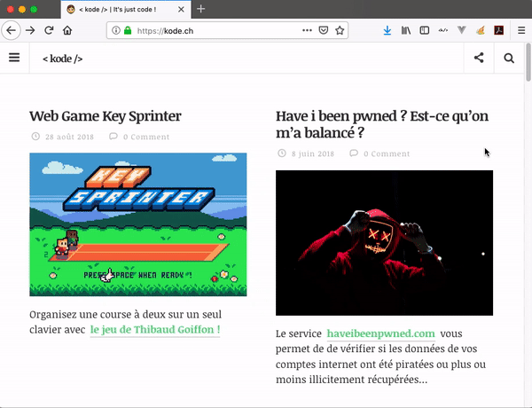Click the green secure connection padlock
The image size is (532, 408).
pyautogui.click(x=128, y=30)
